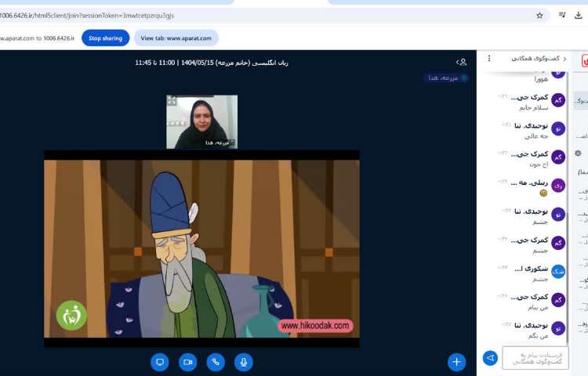Click the chat message هورا

click(x=541, y=79)
